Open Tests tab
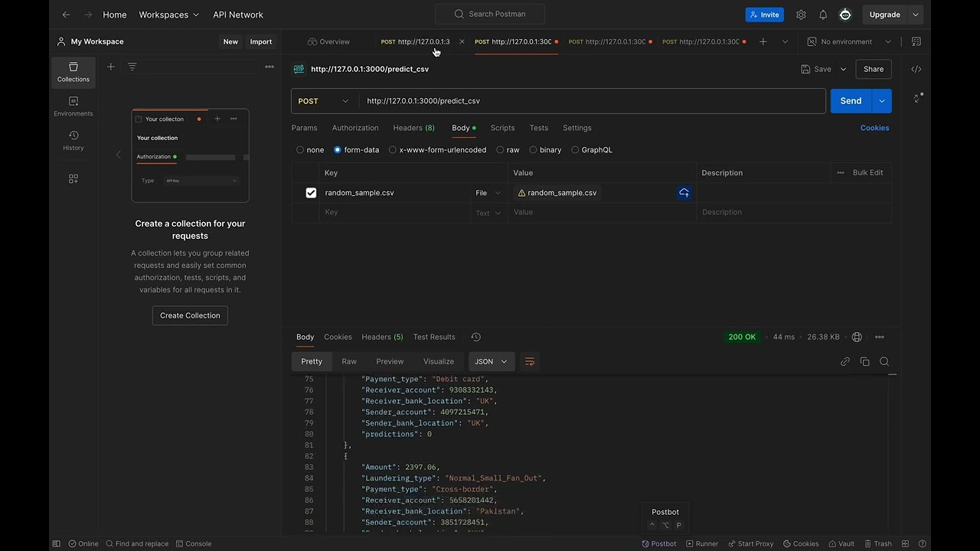The width and height of the screenshot is (980, 551). pos(539,128)
